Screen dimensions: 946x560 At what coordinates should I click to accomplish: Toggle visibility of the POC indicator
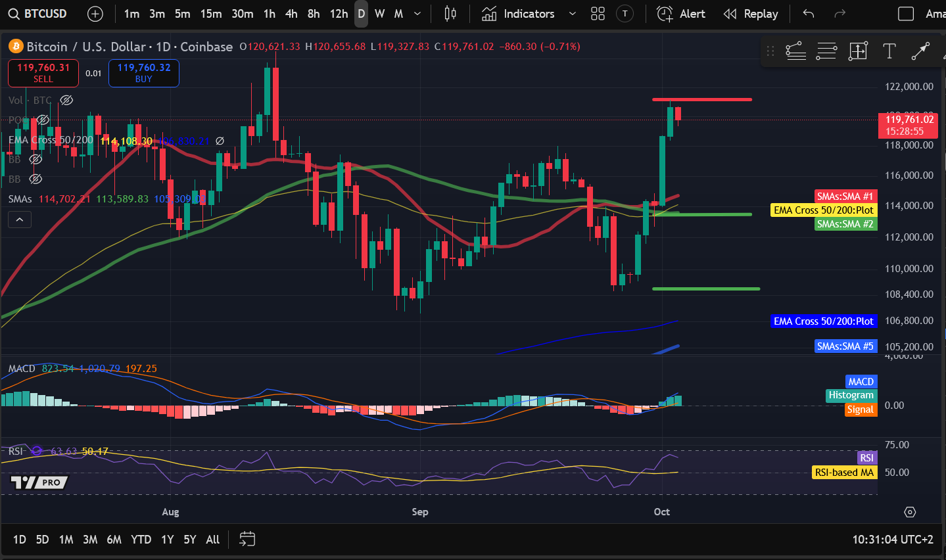pyautogui.click(x=43, y=120)
